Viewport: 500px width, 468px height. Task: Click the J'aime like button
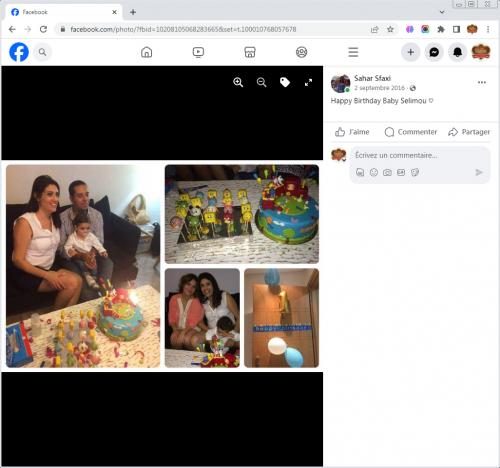coord(352,132)
